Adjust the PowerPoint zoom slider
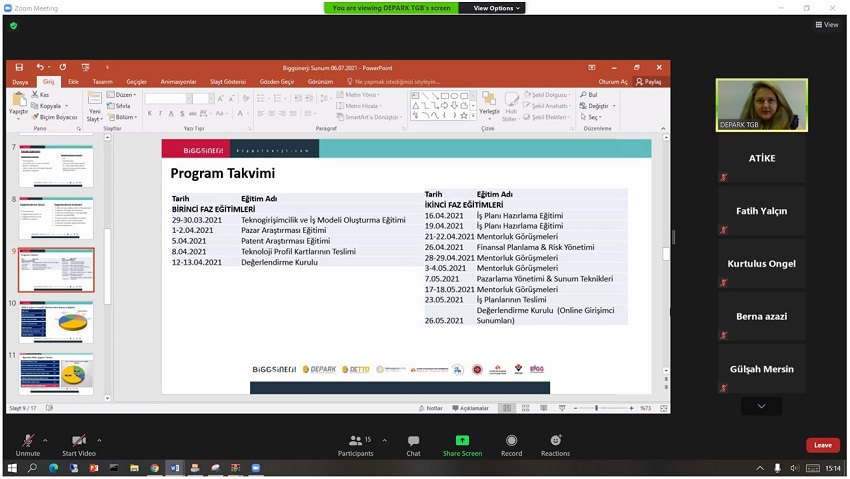 click(597, 408)
